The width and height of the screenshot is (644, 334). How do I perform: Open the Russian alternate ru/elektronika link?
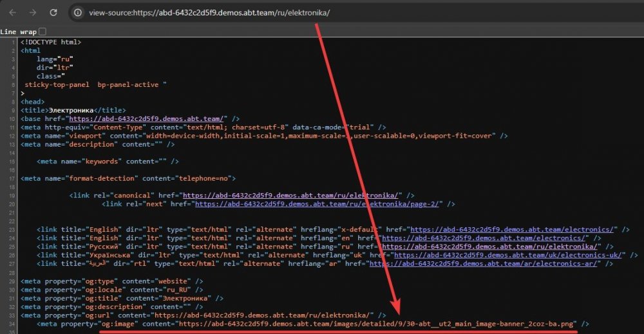pyautogui.click(x=488, y=246)
